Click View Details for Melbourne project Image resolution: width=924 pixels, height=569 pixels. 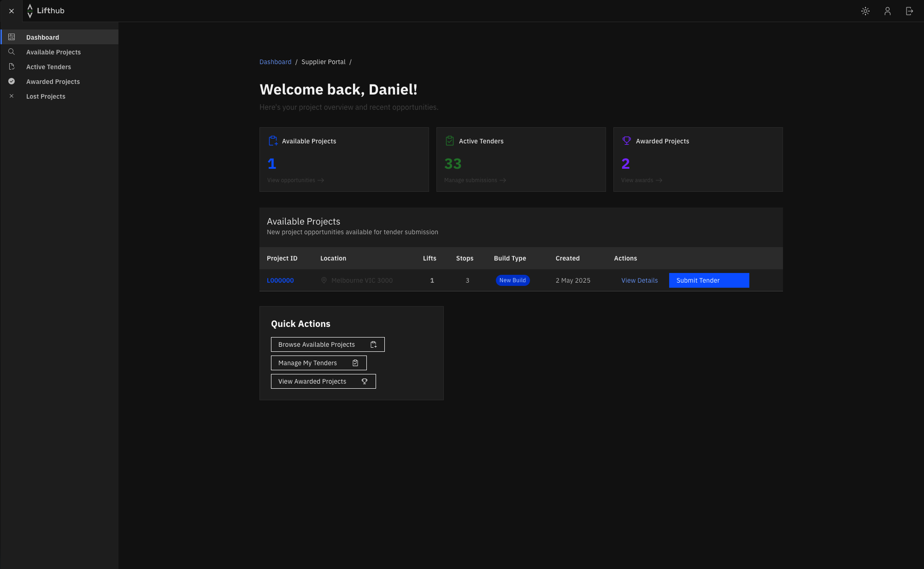pos(639,280)
